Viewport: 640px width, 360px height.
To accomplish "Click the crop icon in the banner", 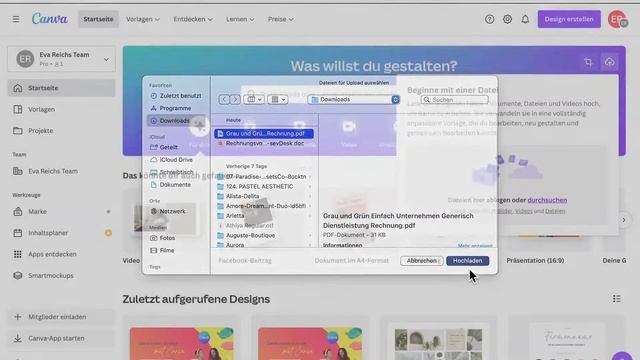I will click(588, 62).
